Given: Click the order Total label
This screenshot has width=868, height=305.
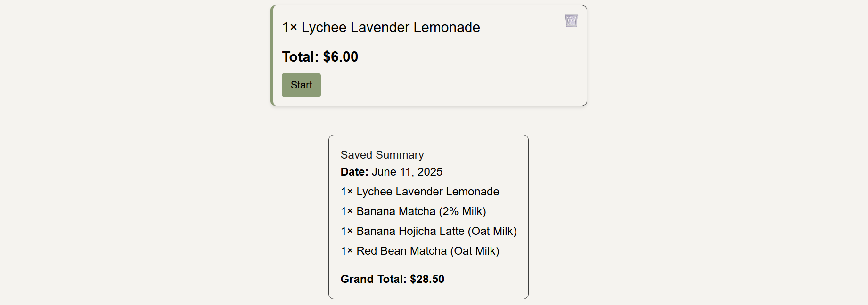Looking at the screenshot, I should click(x=301, y=57).
